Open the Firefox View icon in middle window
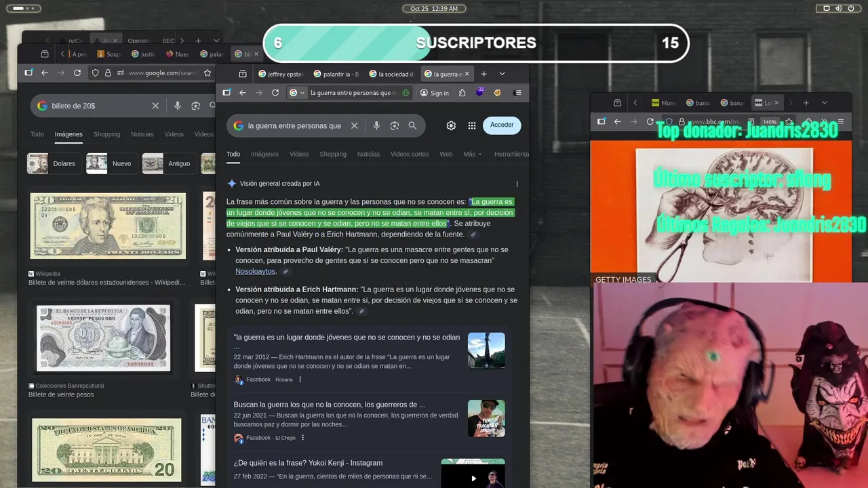Image resolution: width=868 pixels, height=488 pixels. (243, 74)
